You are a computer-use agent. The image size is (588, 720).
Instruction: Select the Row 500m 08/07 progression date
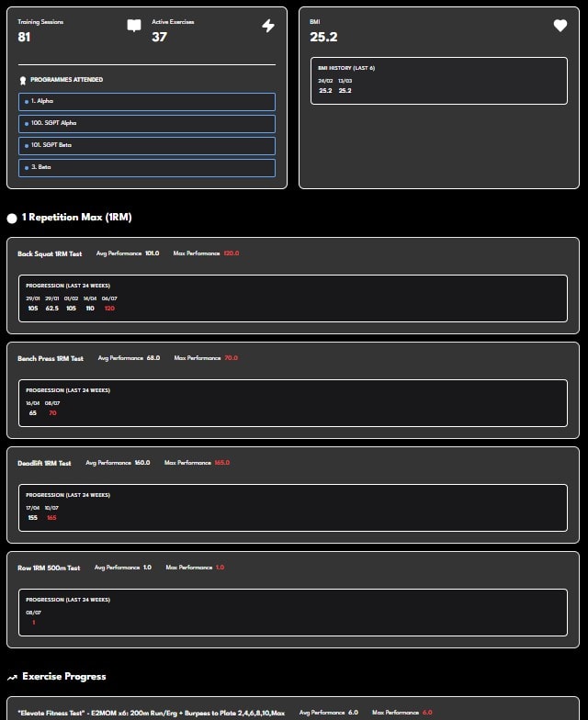[x=33, y=613]
